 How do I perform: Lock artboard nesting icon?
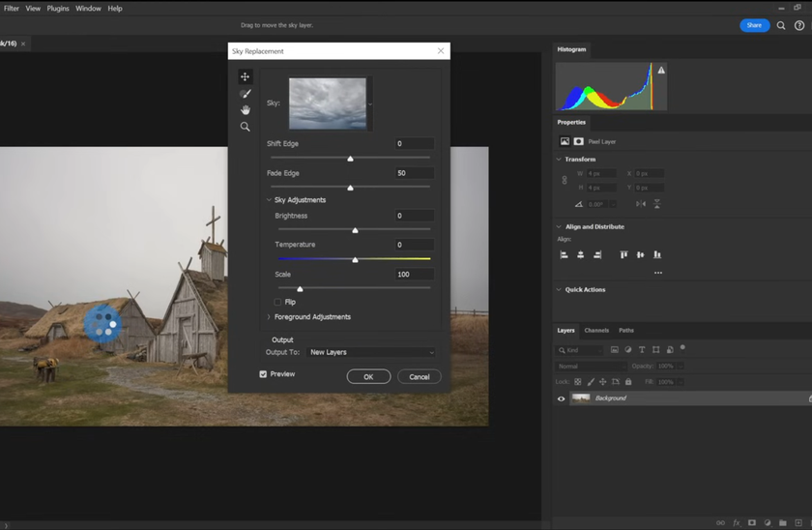(615, 382)
